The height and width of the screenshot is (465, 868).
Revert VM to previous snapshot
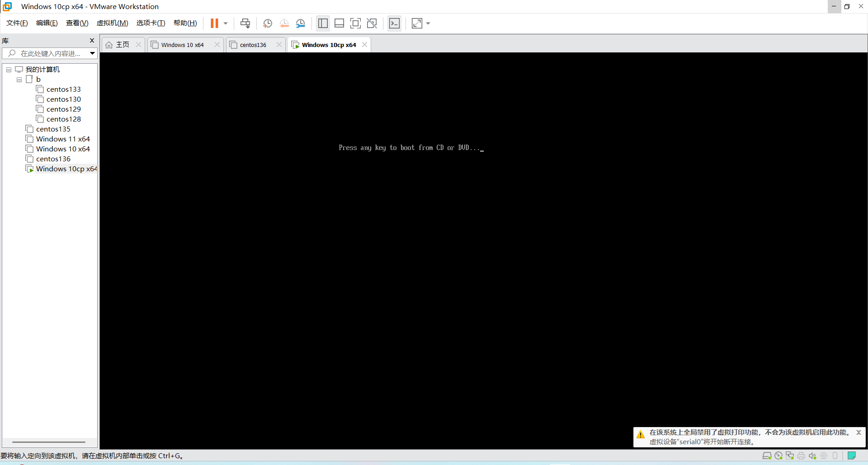click(x=284, y=23)
